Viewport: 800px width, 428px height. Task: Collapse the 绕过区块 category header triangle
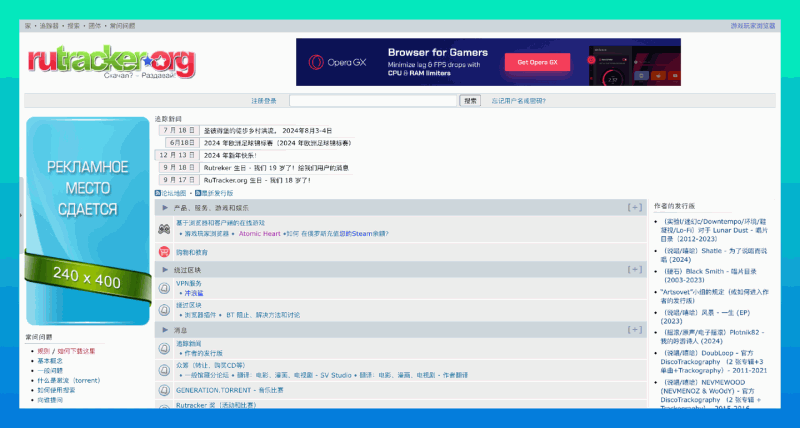coord(165,269)
